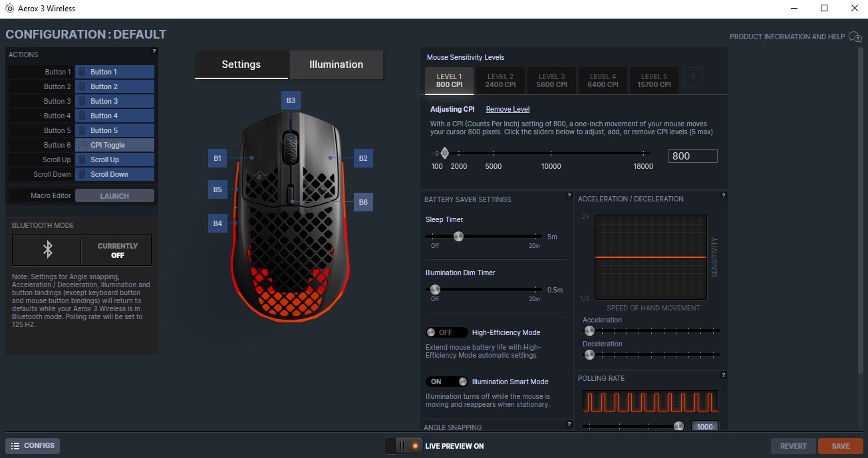The width and height of the screenshot is (868, 458).
Task: Open Button 6 CPI Toggle action dropdown
Action: 114,145
